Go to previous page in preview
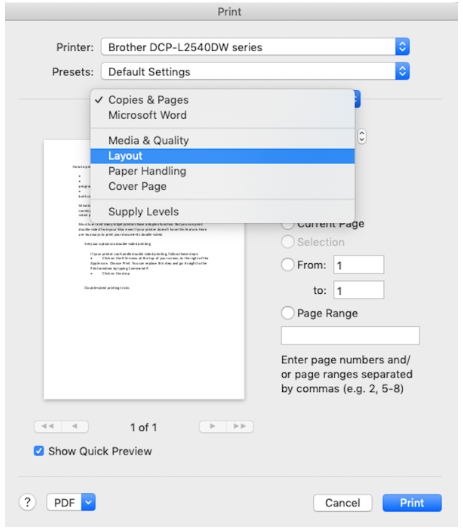463x530 pixels. pyautogui.click(x=75, y=426)
